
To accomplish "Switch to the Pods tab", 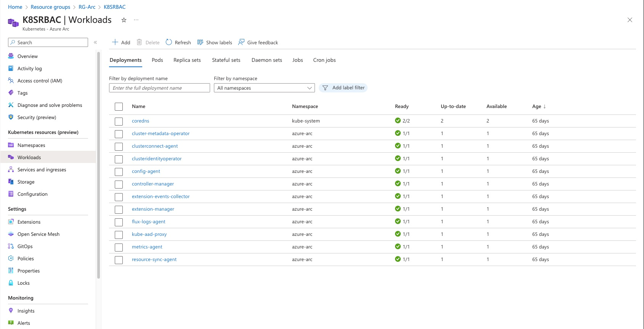I will [157, 60].
